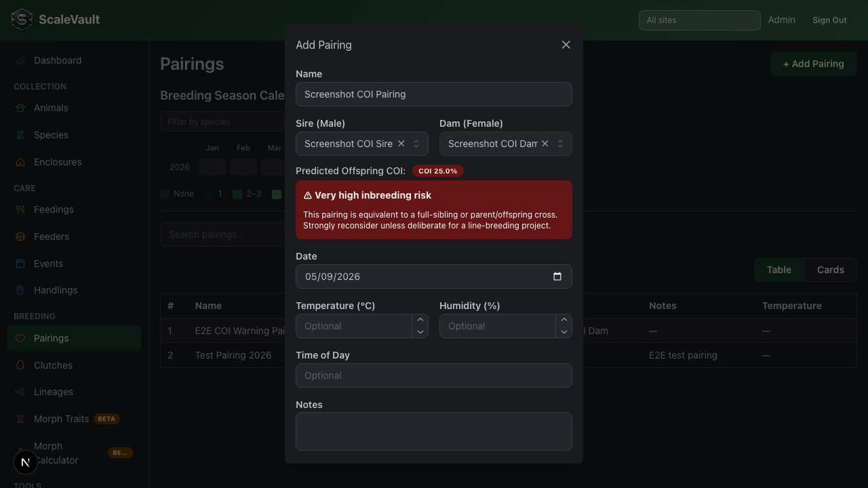
Task: Select the Test Pairing 2026 row
Action: tap(509, 355)
